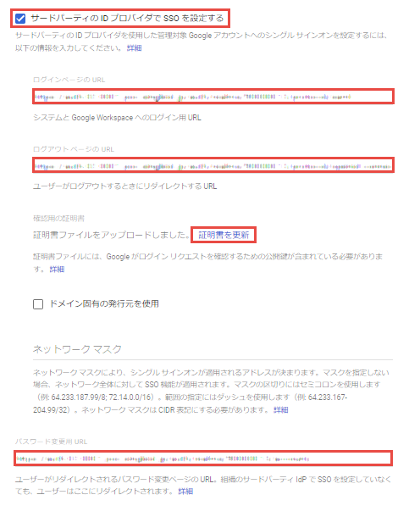Click the 確認用の証明書 section label
Viewport: 420px width, 517px height.
[58, 219]
